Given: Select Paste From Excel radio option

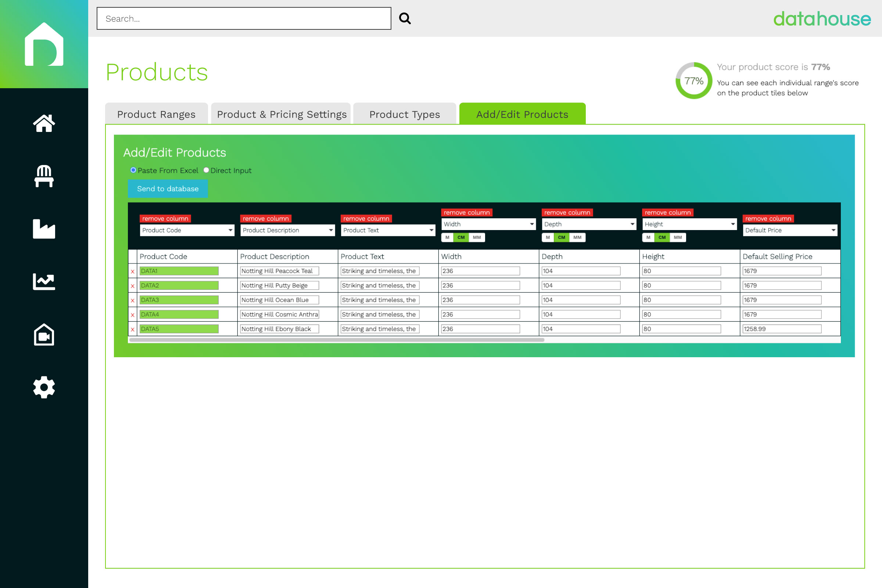Looking at the screenshot, I should pyautogui.click(x=133, y=170).
